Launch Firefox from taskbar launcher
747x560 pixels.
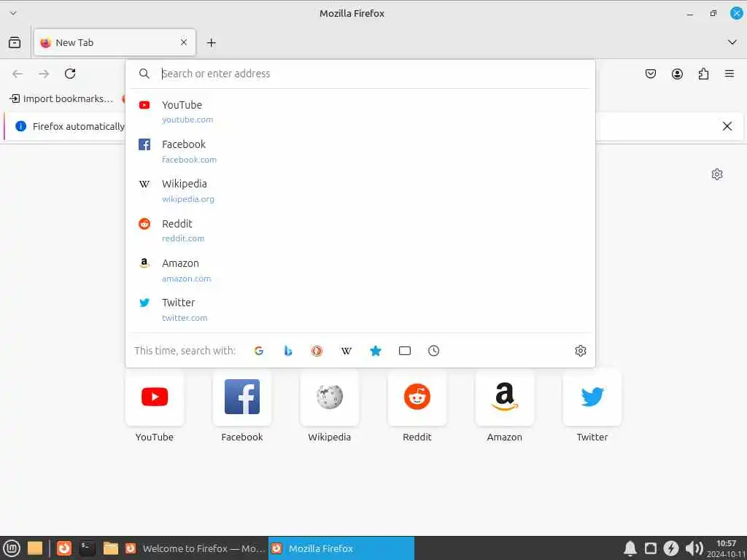click(x=64, y=548)
